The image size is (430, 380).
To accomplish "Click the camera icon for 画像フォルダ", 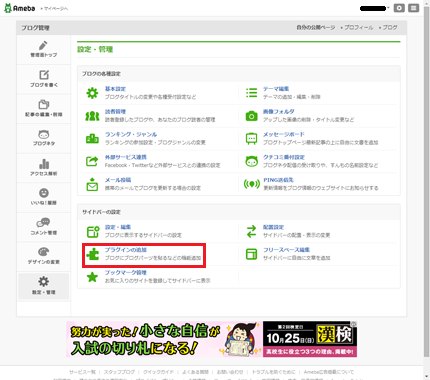I will [x=251, y=116].
